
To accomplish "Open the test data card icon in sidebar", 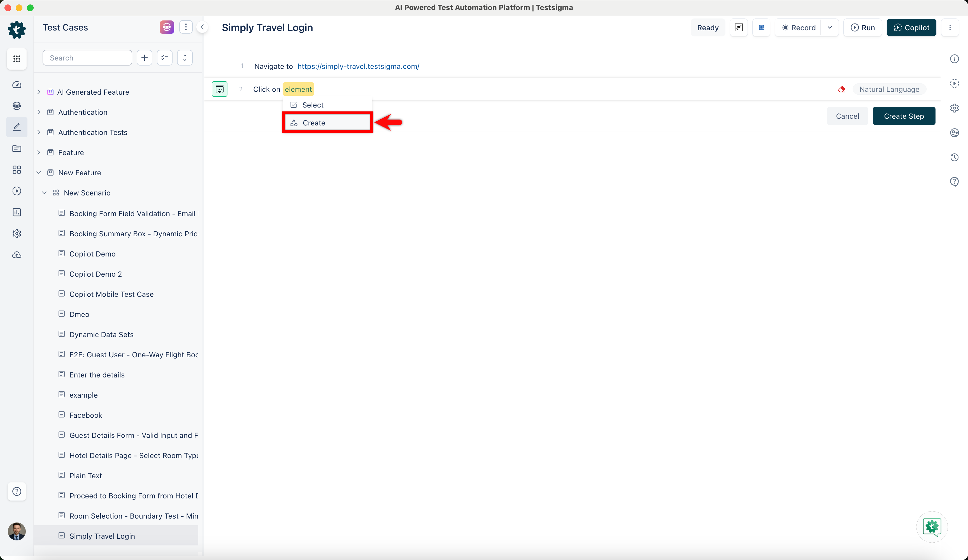I will pos(17,149).
